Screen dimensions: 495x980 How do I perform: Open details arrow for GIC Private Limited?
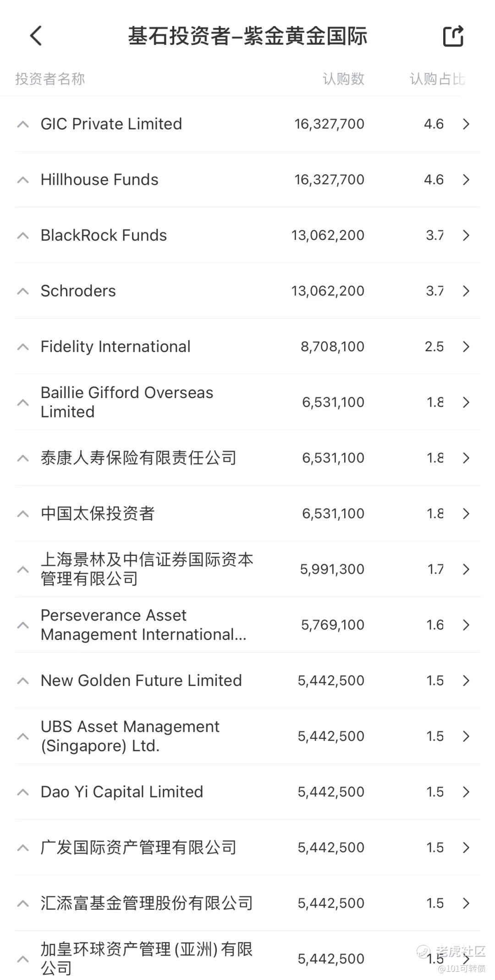pyautogui.click(x=466, y=124)
